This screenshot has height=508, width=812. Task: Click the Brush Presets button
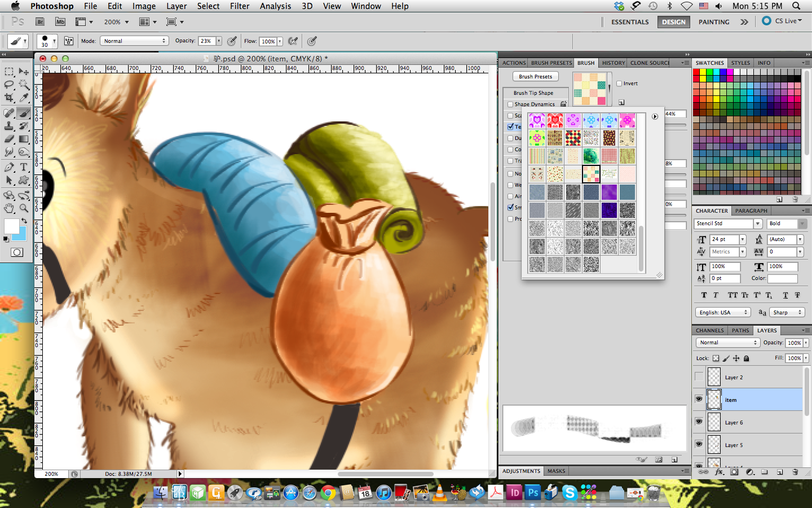coord(536,77)
